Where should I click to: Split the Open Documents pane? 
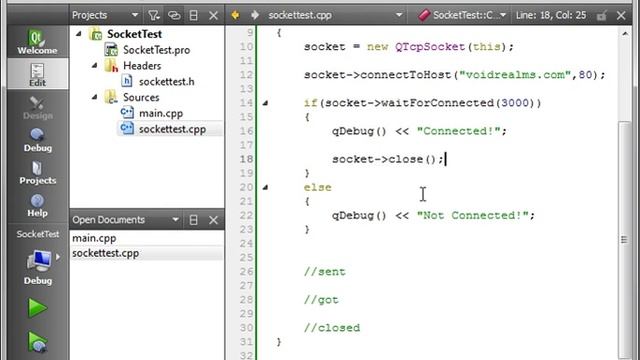tap(193, 220)
